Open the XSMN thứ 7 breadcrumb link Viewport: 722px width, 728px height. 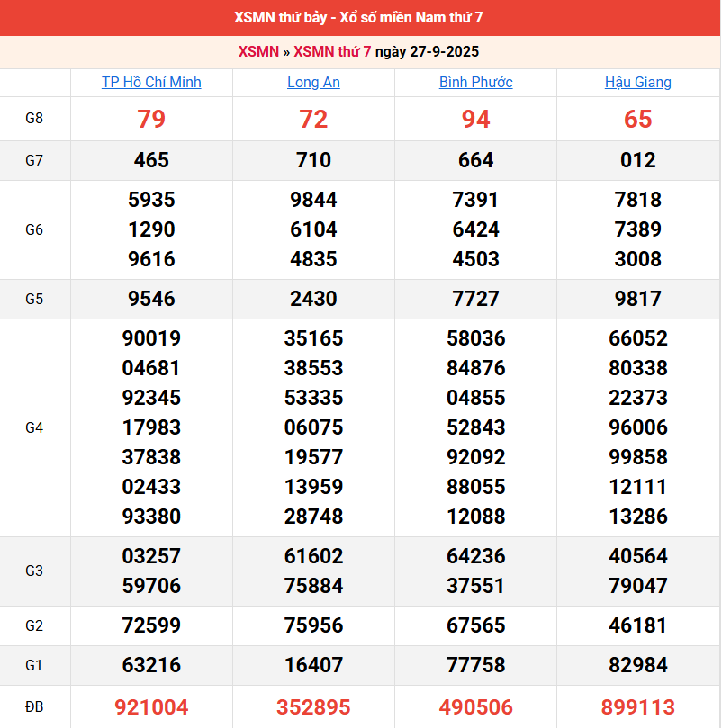tap(332, 52)
